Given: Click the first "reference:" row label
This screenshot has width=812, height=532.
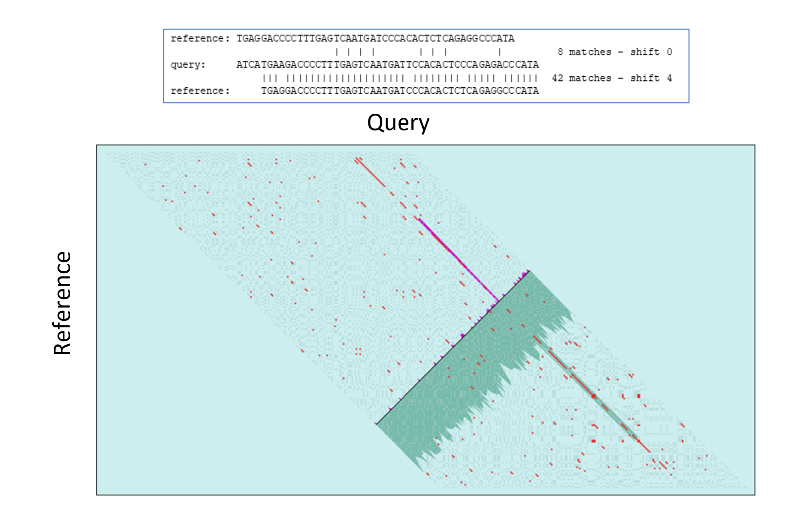Looking at the screenshot, I should point(200,38).
